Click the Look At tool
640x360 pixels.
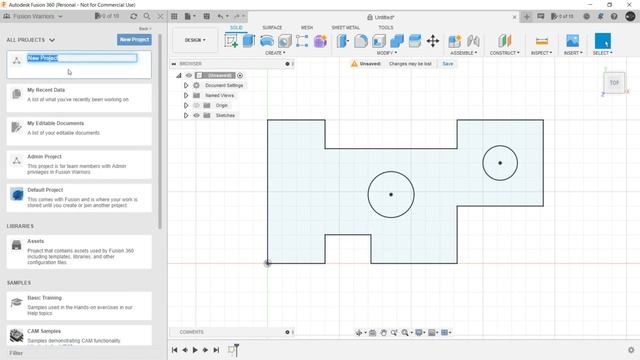coord(372,333)
